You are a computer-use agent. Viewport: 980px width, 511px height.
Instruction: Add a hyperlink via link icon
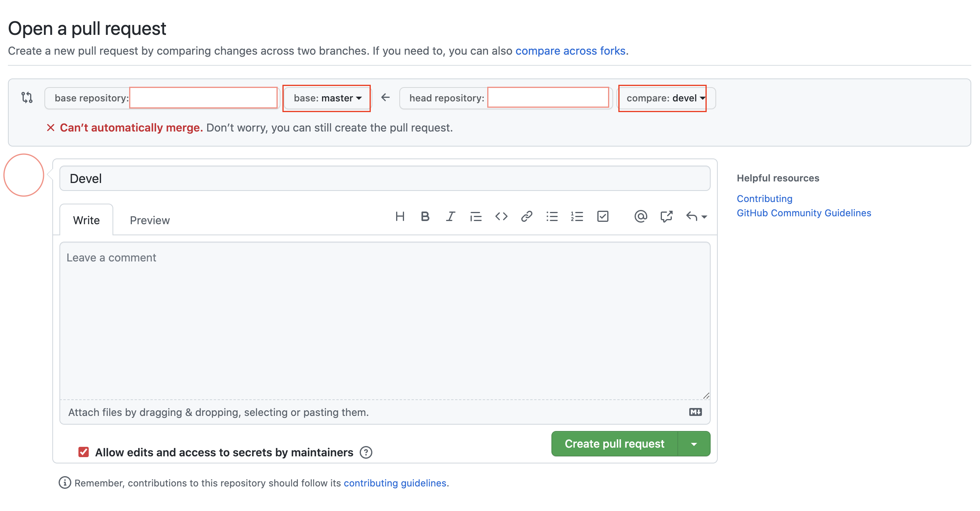pyautogui.click(x=526, y=216)
